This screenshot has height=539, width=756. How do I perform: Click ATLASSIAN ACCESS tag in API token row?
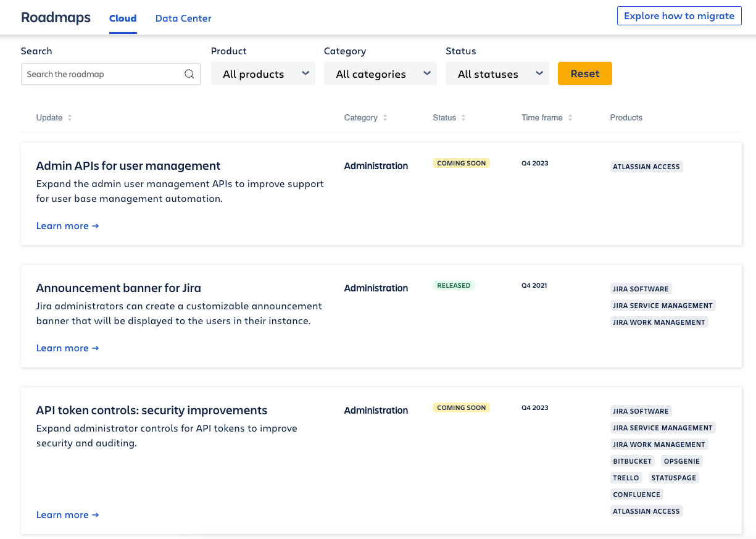[x=646, y=511]
